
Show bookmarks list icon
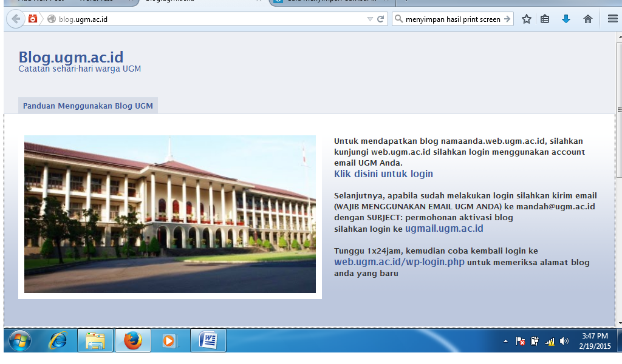545,19
